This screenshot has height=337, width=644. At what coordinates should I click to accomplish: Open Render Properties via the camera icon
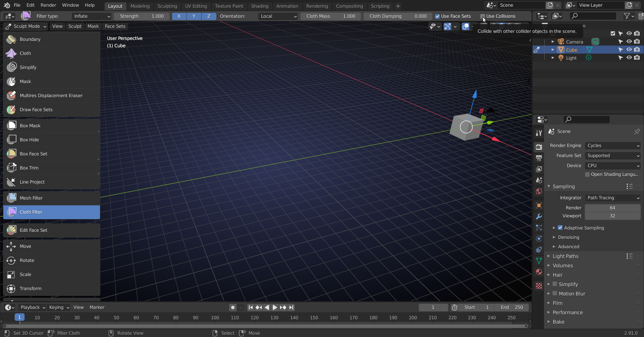[x=539, y=147]
